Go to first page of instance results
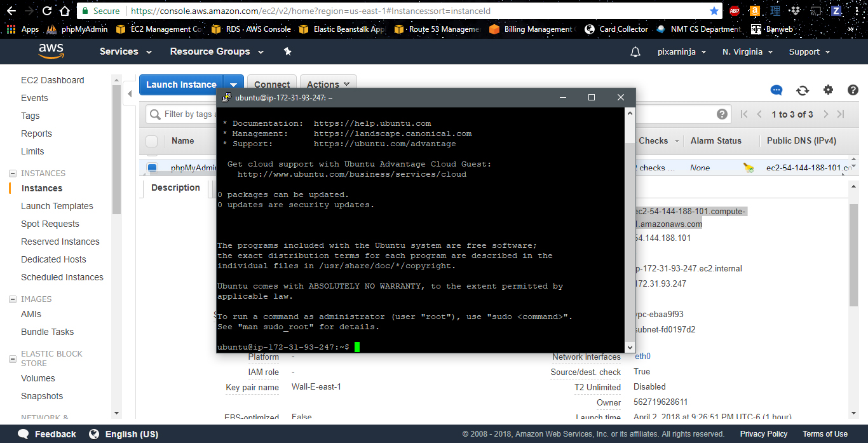This screenshot has width=868, height=443. coord(744,114)
